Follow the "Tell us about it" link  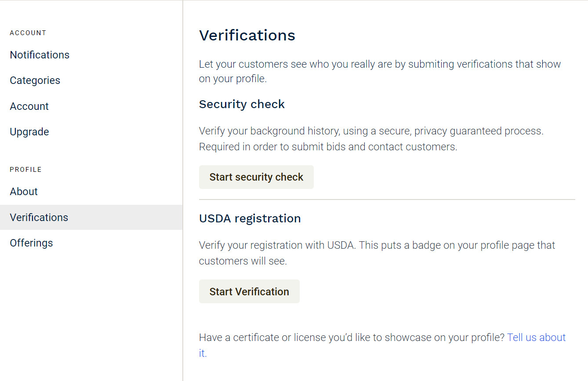point(536,337)
